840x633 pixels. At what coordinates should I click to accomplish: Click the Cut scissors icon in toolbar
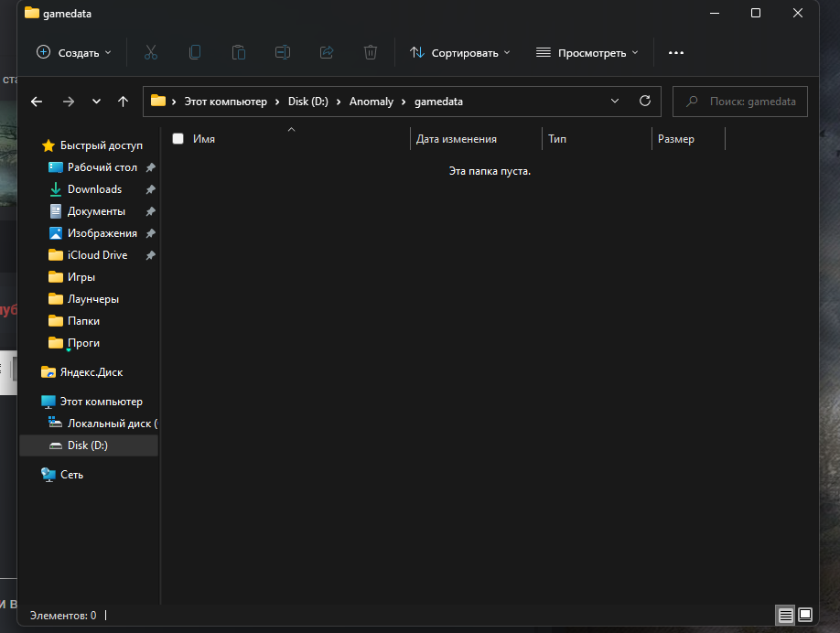point(151,52)
